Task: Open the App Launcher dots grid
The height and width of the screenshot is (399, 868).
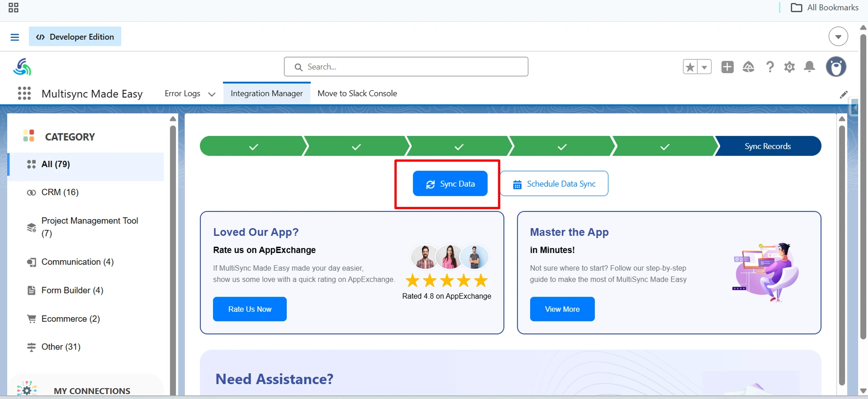Action: [24, 94]
